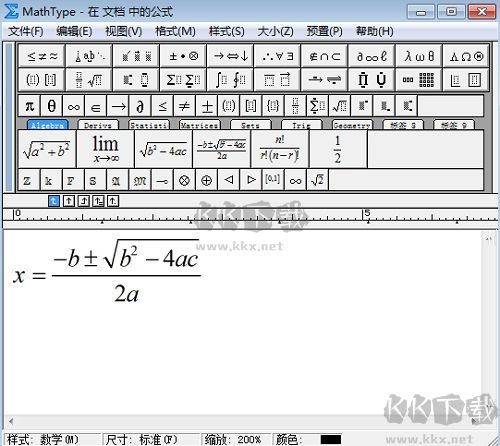Insert the curly braces template
This screenshot has height=446, width=500.
tap(273, 106)
